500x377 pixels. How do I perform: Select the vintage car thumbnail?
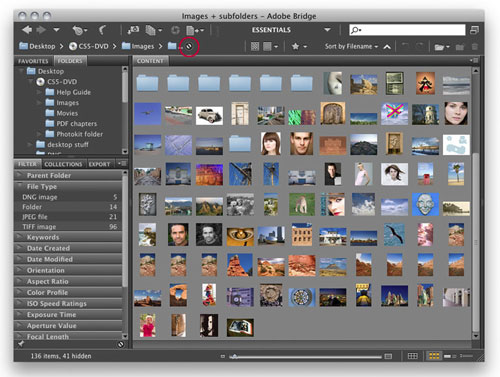click(x=209, y=116)
